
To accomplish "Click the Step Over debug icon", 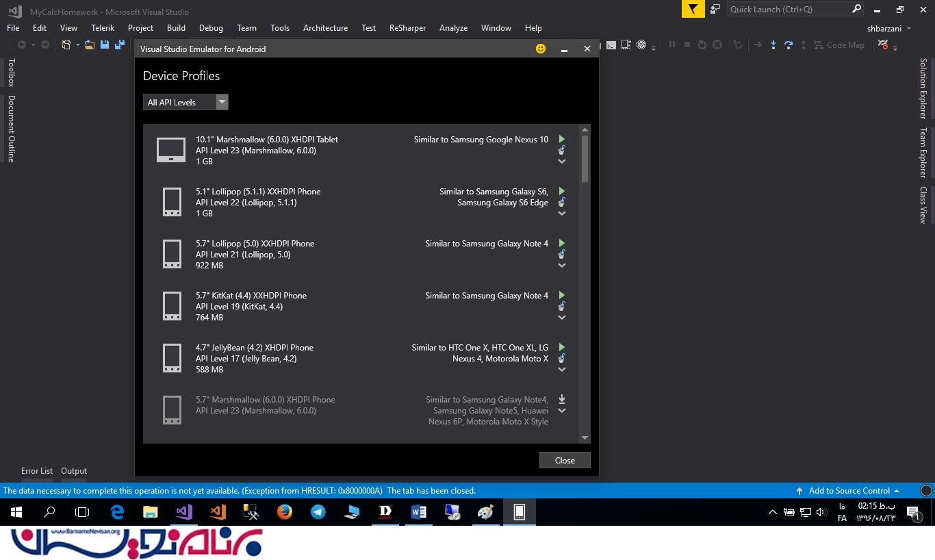I will click(x=789, y=45).
